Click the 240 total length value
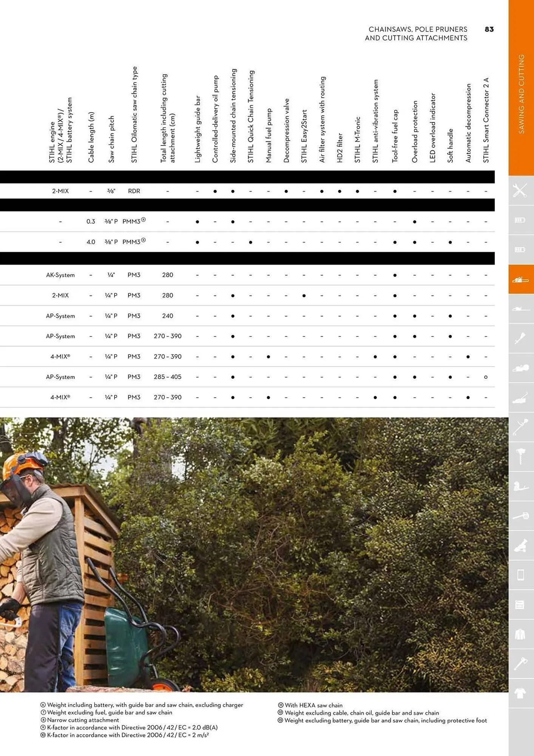The height and width of the screenshot is (756, 534). 167,316
